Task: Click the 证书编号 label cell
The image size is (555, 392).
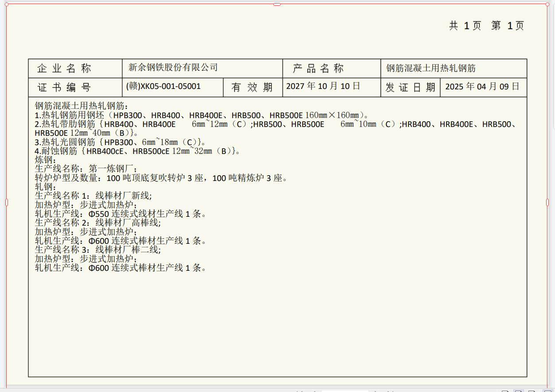Action: pos(65,88)
